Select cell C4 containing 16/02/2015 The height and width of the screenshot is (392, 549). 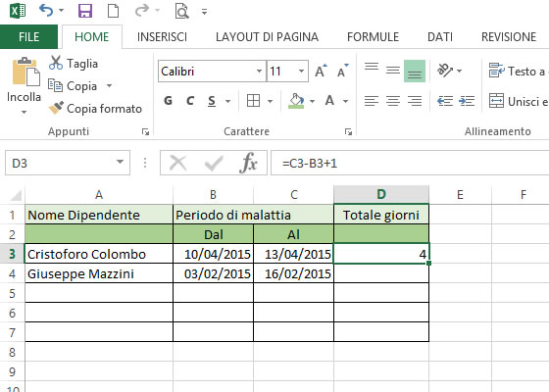[293, 273]
